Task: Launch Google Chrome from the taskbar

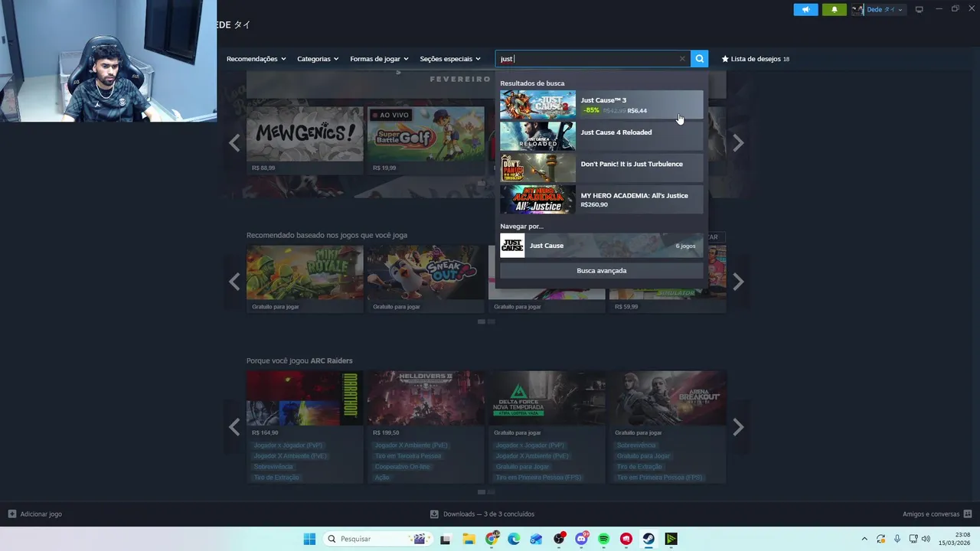Action: coord(492,539)
